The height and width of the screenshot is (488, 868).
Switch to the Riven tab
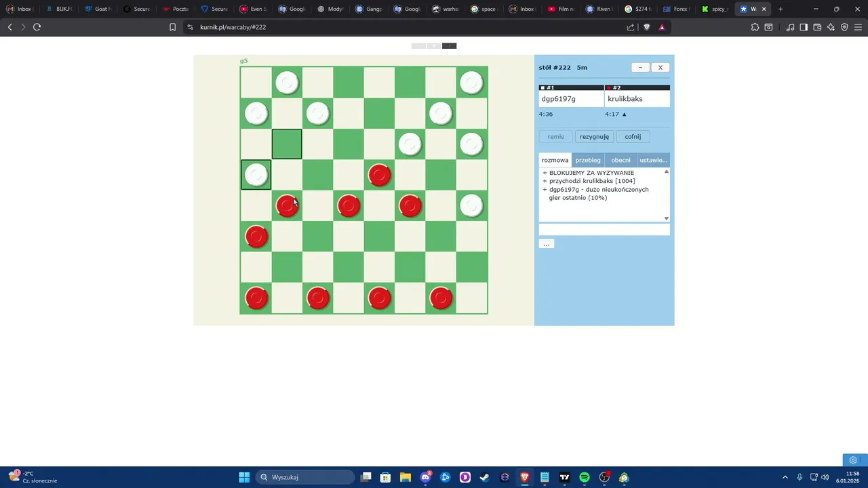[x=599, y=9]
